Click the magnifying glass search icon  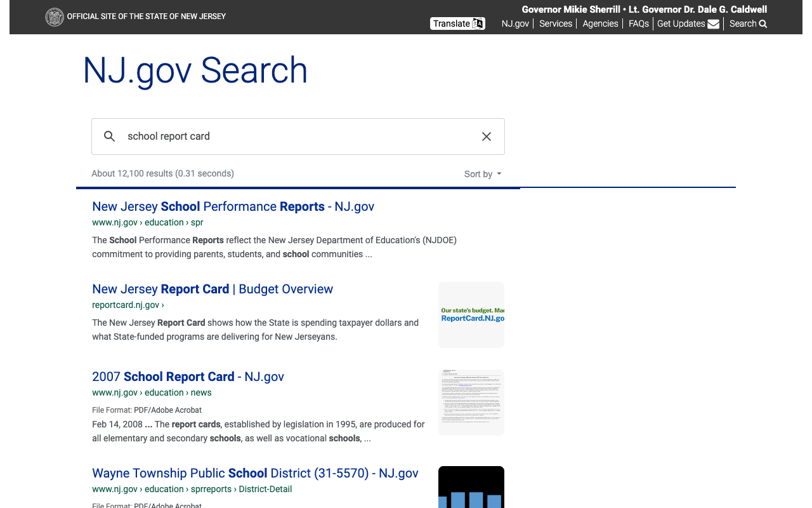coord(110,137)
